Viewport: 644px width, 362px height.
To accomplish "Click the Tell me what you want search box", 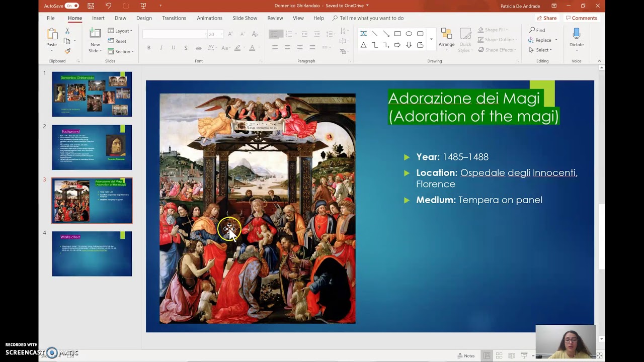I will (371, 18).
